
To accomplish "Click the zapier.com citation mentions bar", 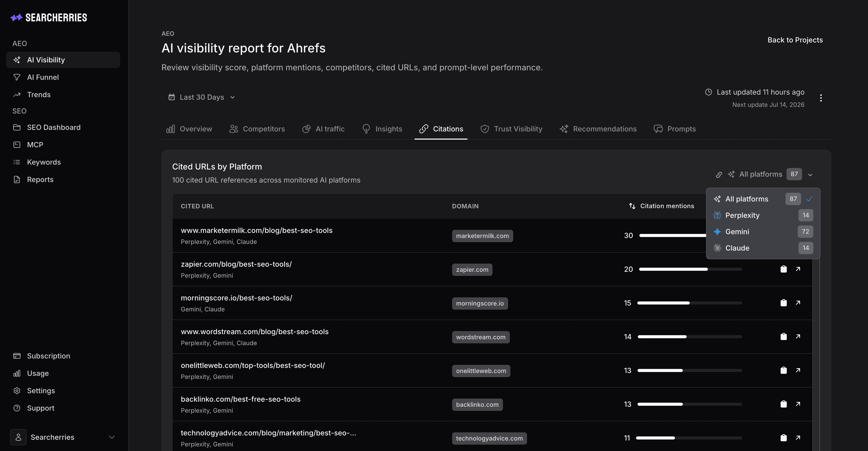I will pos(690,269).
